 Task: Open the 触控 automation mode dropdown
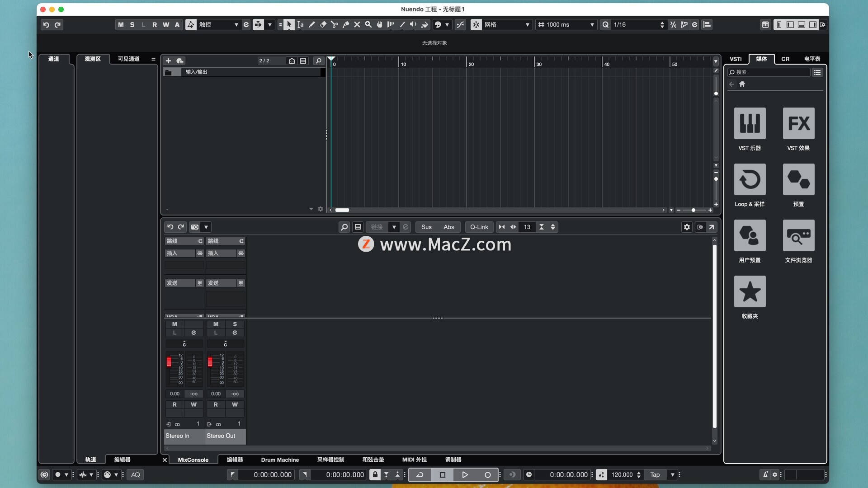[x=218, y=25]
